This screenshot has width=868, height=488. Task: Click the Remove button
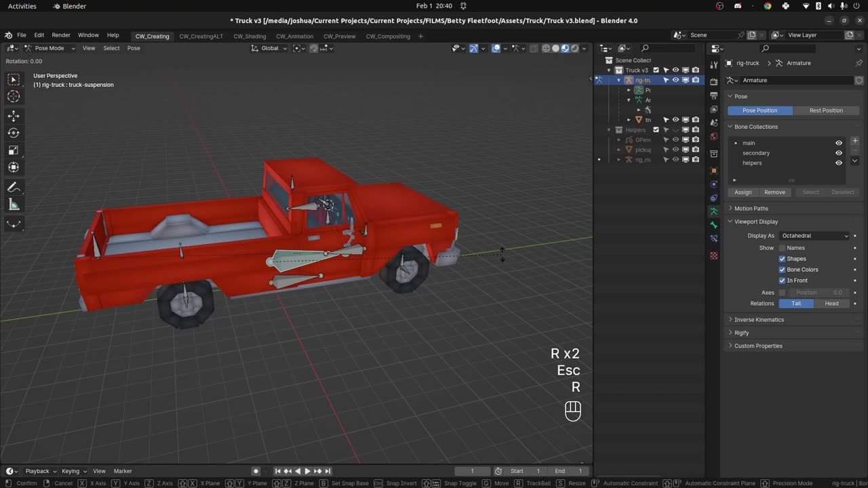[774, 192]
